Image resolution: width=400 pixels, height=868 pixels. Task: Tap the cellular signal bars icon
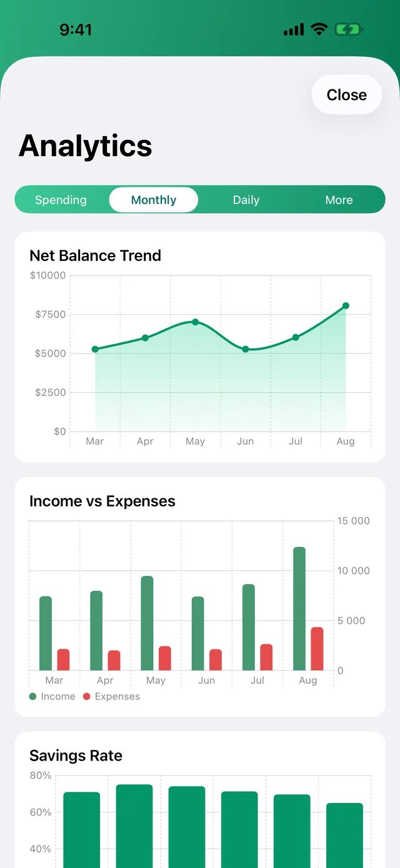pos(294,29)
